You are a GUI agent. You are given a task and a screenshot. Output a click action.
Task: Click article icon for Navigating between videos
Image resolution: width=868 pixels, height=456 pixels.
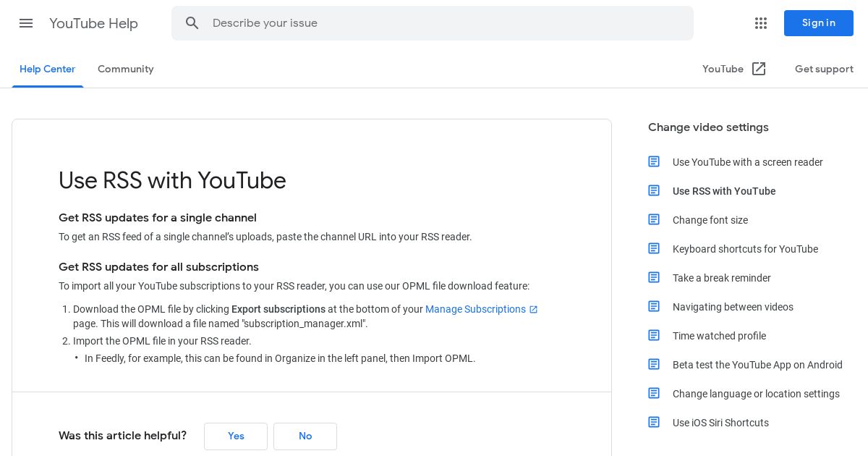click(654, 306)
